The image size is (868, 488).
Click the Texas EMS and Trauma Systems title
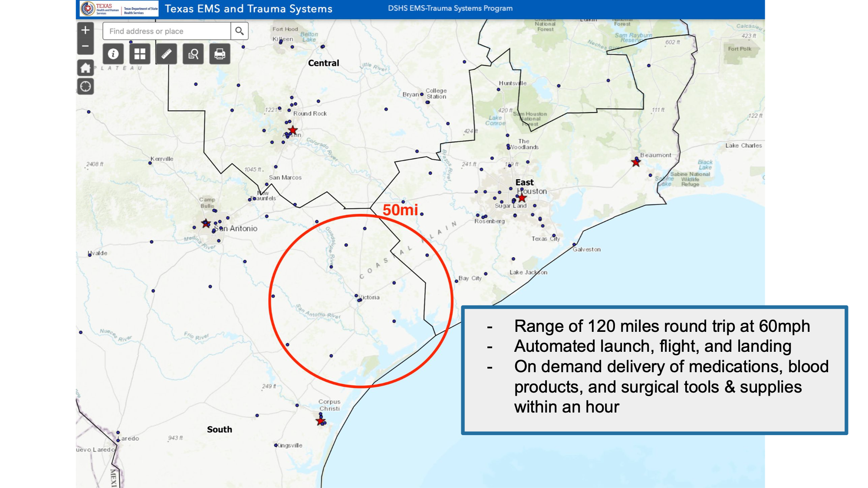point(249,9)
